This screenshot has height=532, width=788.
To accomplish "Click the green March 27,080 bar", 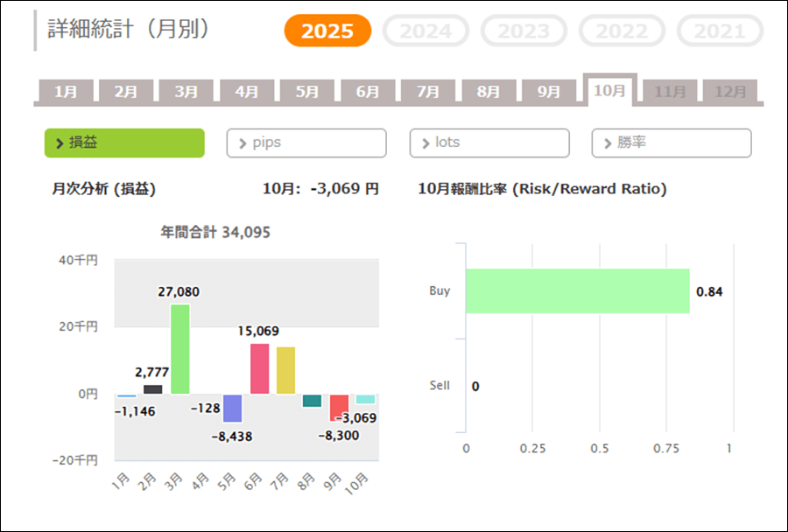I will pyautogui.click(x=179, y=348).
